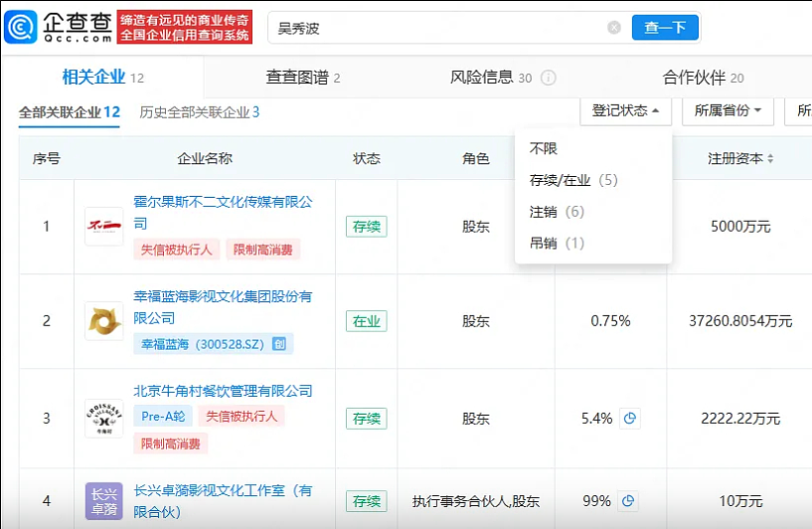Open shareholding chart icon beside 5.4%

(630, 418)
